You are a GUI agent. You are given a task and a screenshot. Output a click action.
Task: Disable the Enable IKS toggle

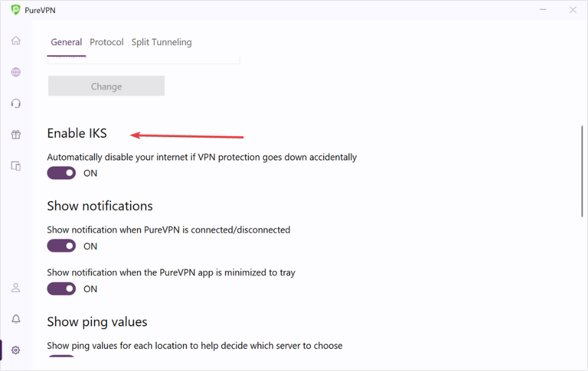pos(61,173)
